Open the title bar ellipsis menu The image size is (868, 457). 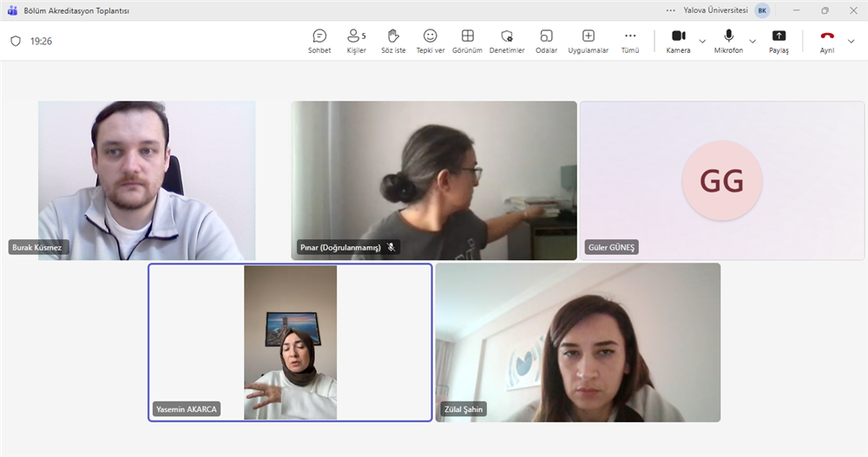tap(670, 10)
